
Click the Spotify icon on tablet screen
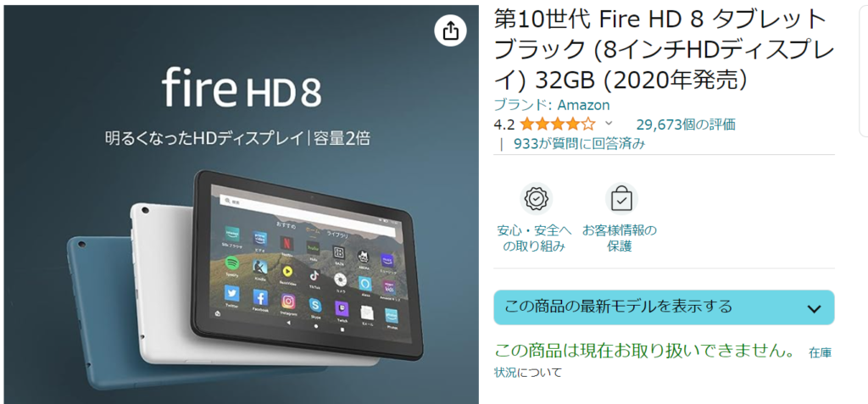[x=232, y=263]
